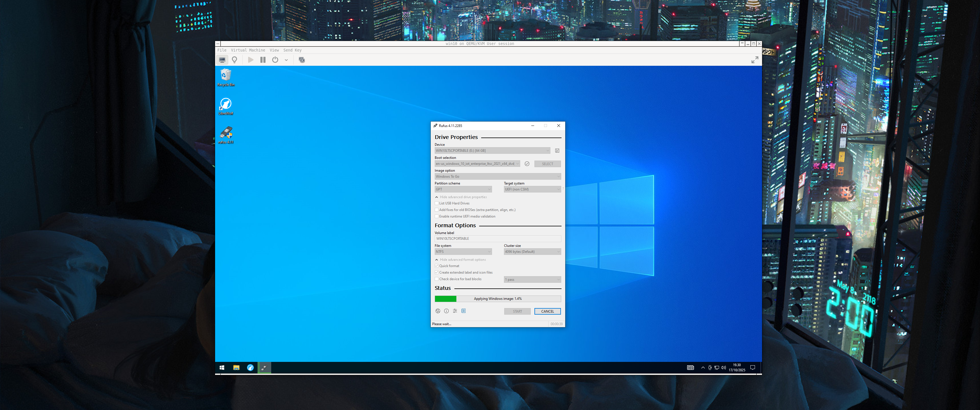Open the VM snapshots icon
This screenshot has width=980, height=410.
coord(302,60)
